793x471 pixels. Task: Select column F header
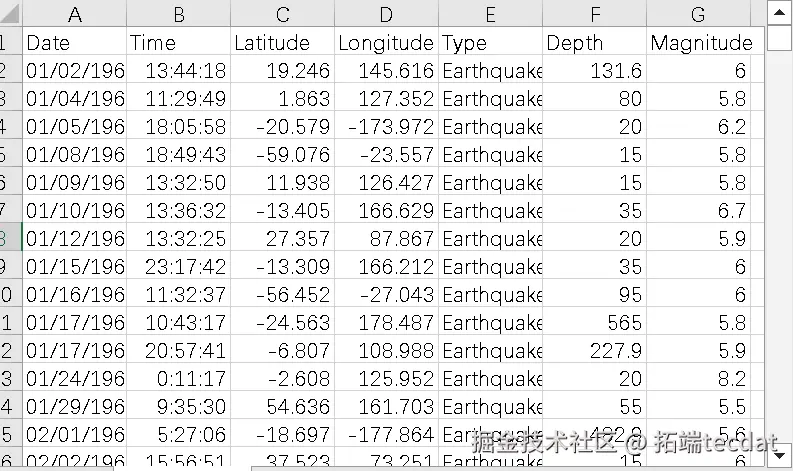pos(595,14)
